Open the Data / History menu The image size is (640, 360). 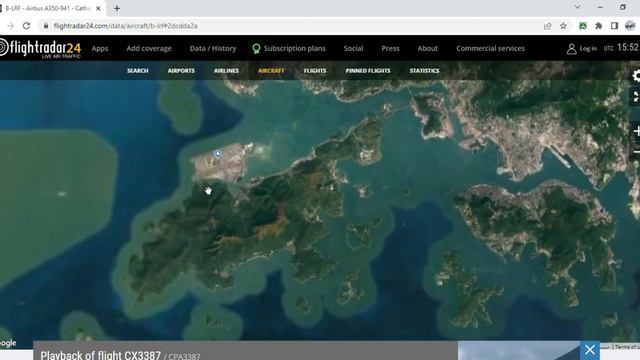(213, 48)
